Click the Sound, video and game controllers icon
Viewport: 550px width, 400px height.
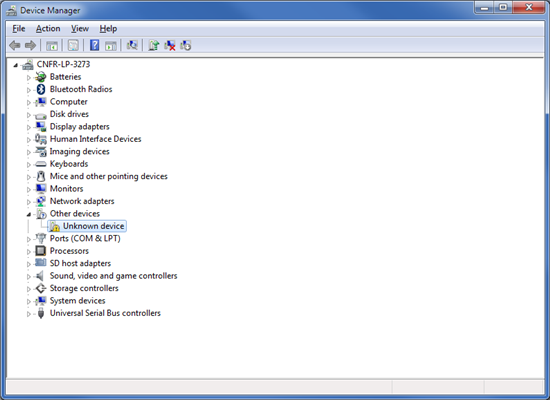click(41, 276)
